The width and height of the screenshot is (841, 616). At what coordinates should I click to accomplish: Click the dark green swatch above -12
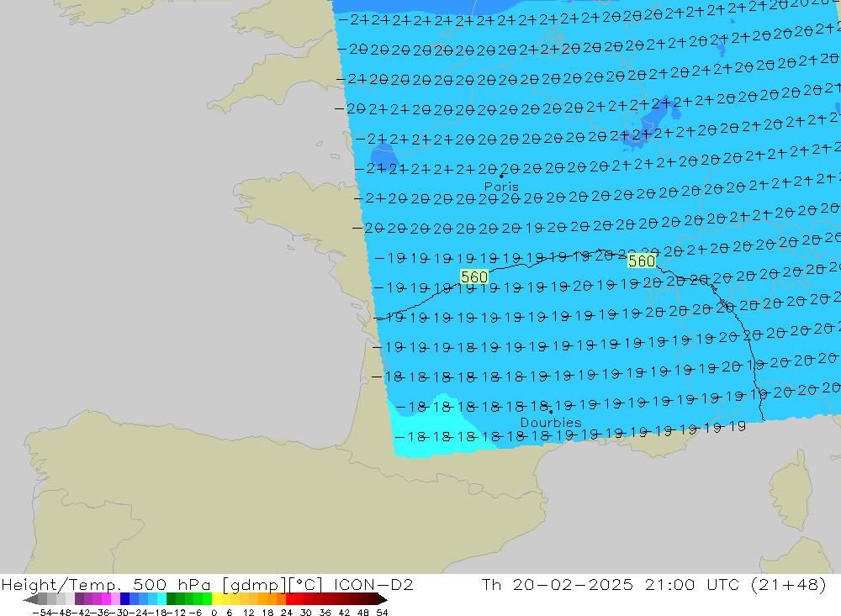pos(171,599)
